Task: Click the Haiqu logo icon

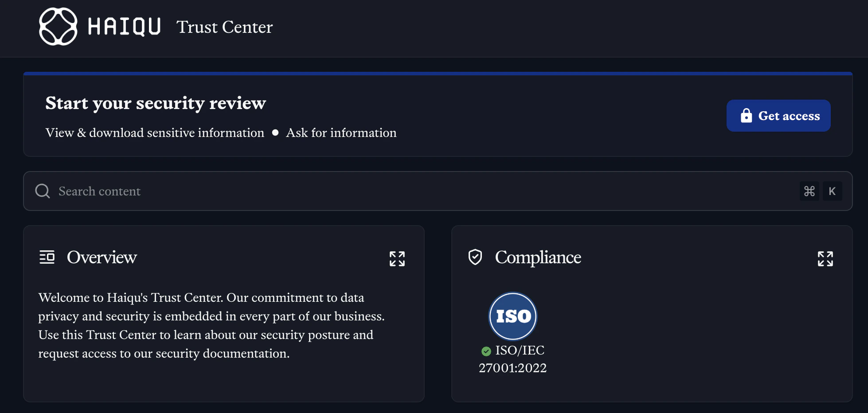Action: pyautogui.click(x=59, y=27)
